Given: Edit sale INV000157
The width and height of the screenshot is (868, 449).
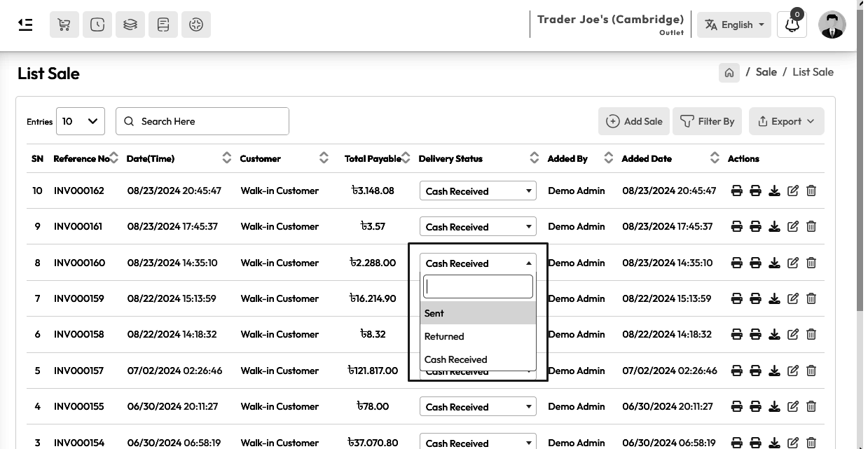Looking at the screenshot, I should point(793,371).
